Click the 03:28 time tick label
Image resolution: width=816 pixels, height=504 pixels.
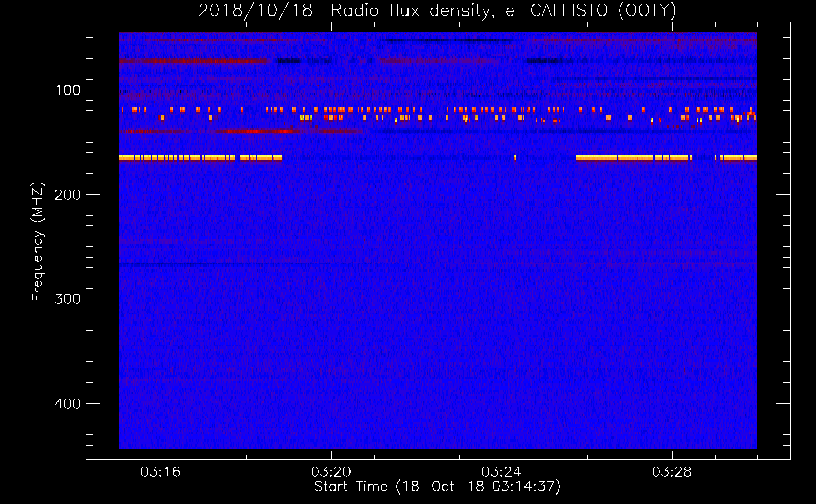pyautogui.click(x=672, y=472)
